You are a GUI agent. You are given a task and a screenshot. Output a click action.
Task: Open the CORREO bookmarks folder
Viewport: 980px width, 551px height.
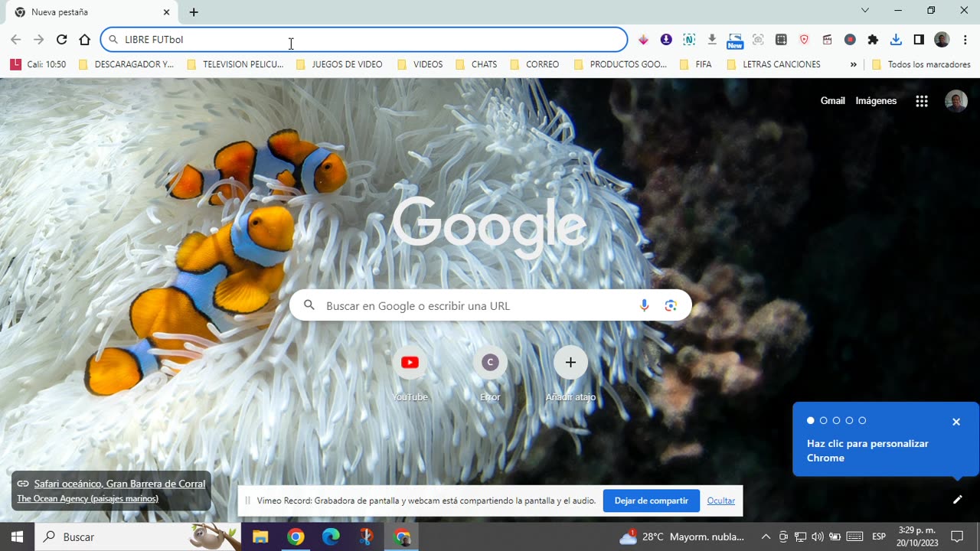[x=535, y=64]
